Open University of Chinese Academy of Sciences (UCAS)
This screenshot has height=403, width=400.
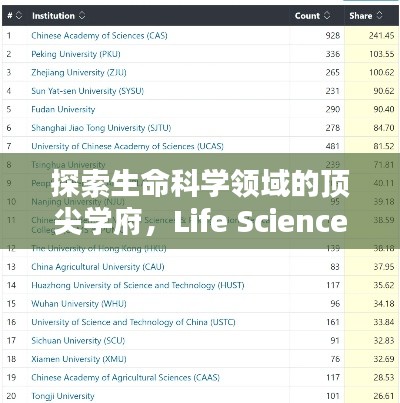[x=127, y=146]
